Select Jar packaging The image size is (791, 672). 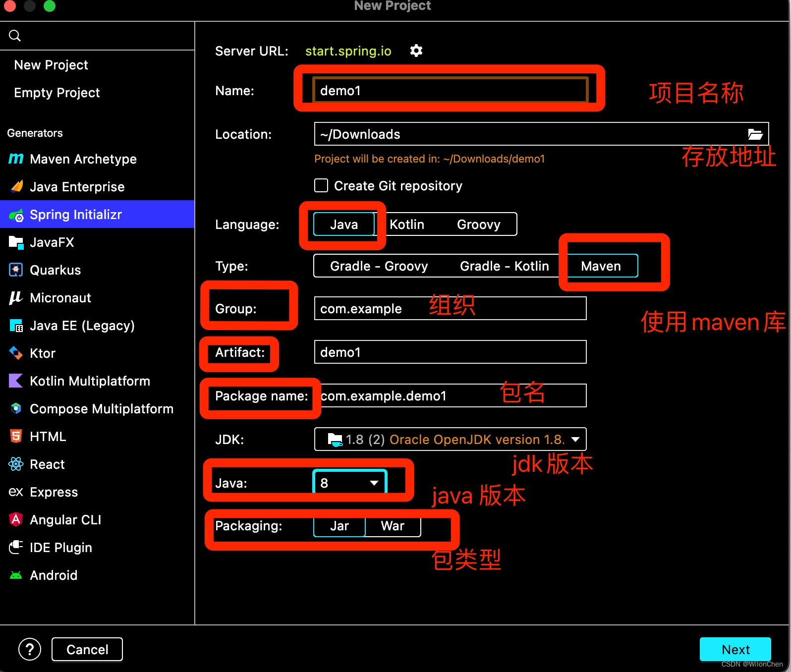[x=339, y=526]
